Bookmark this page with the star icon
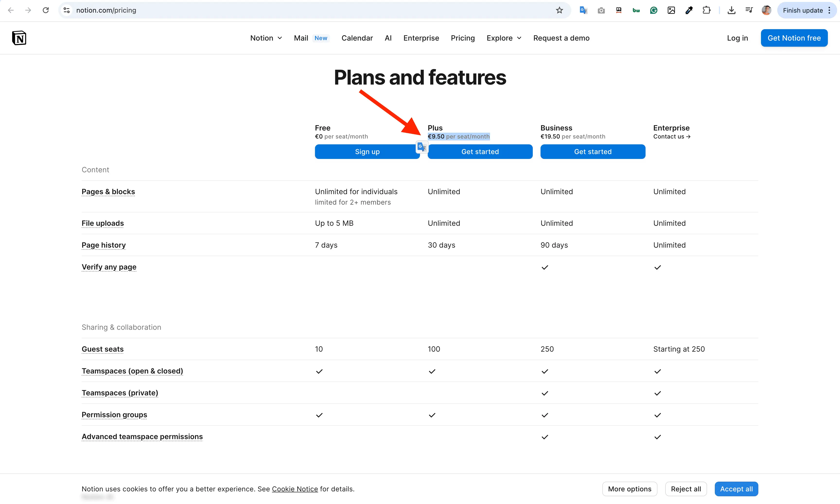840x504 pixels. (x=560, y=10)
